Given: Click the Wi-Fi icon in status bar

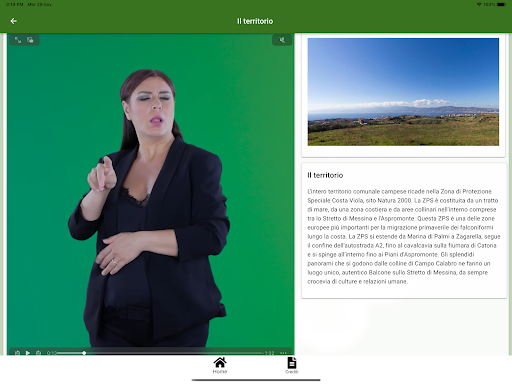Looking at the screenshot, I should pyautogui.click(x=479, y=4).
